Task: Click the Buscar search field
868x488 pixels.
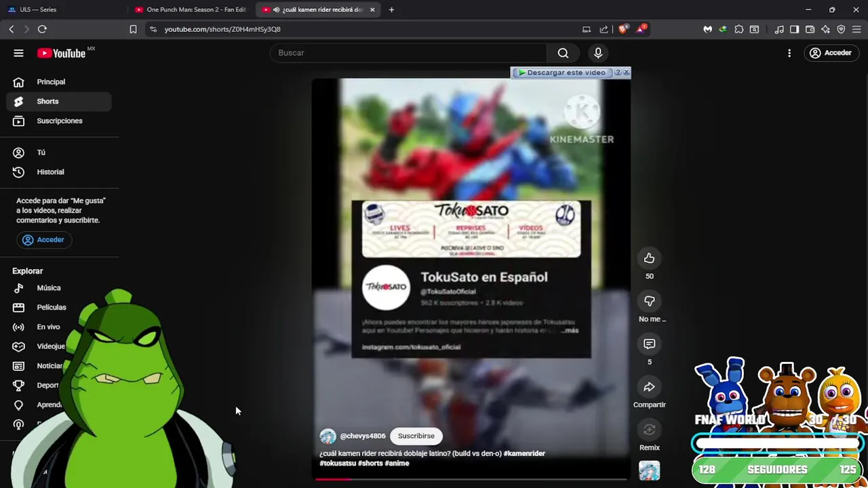Action: 408,53
